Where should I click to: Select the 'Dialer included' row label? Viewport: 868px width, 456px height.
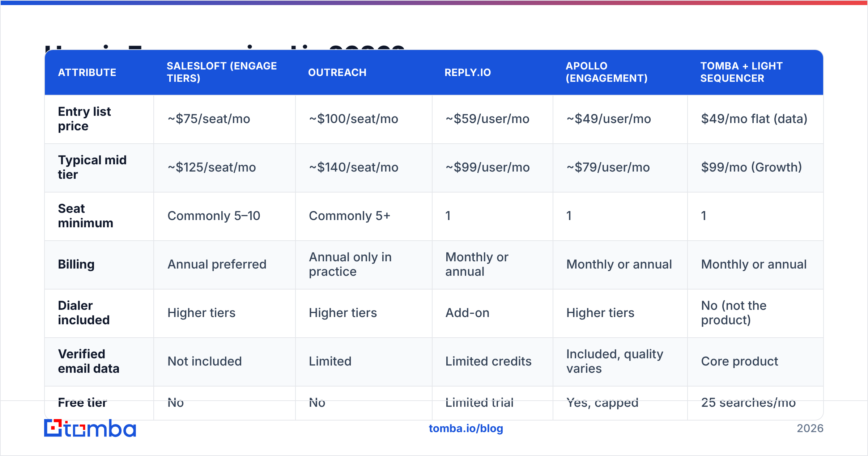84,313
